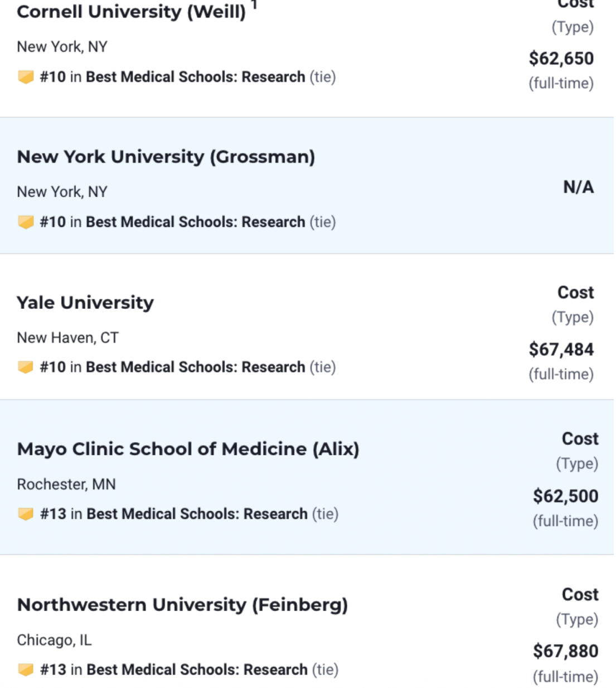Viewport: 616px width, 688px height.
Task: Click the $62,650 cost for Cornell
Action: 561,59
